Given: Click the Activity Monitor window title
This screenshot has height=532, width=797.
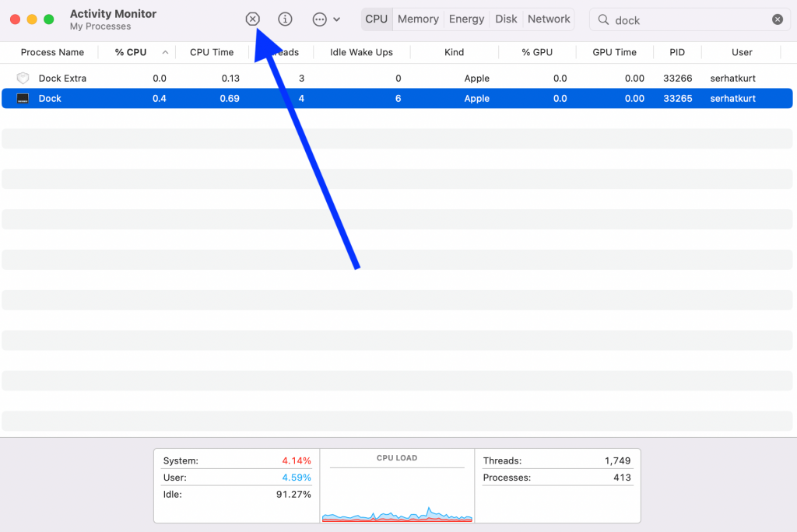Looking at the screenshot, I should [x=113, y=14].
